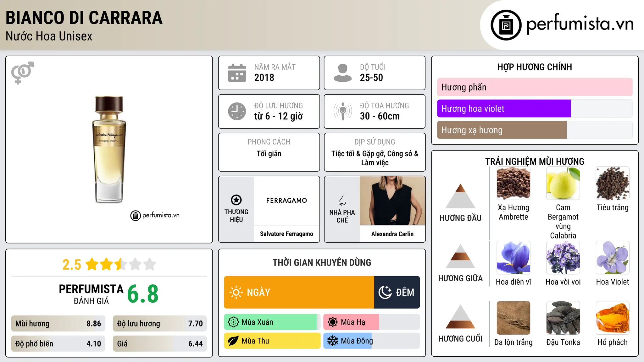Click the dark Đêm usage bar

(397, 292)
